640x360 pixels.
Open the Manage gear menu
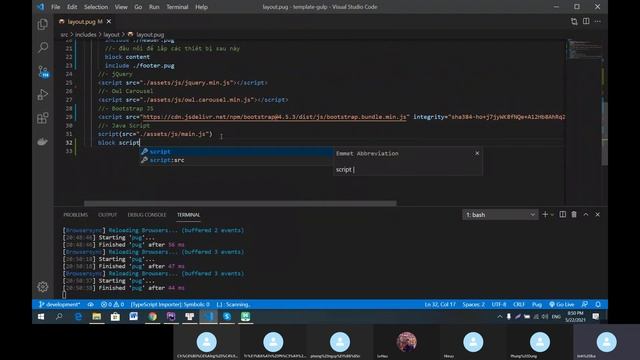(x=42, y=287)
